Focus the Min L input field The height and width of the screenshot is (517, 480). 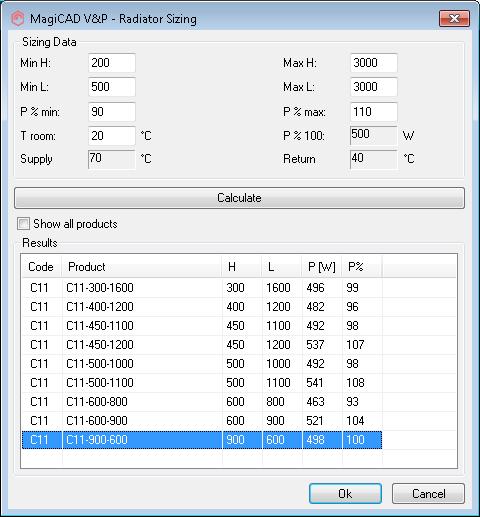[112, 87]
